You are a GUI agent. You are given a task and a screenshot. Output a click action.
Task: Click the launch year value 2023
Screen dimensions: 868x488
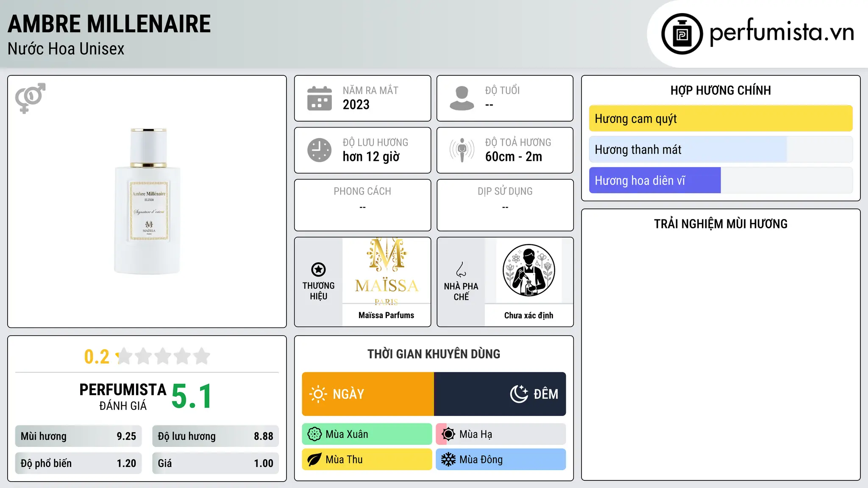356,105
